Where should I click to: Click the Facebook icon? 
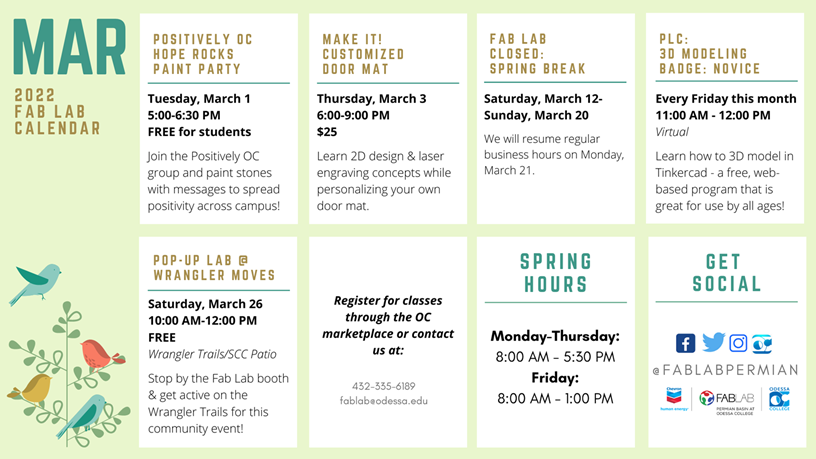[686, 343]
